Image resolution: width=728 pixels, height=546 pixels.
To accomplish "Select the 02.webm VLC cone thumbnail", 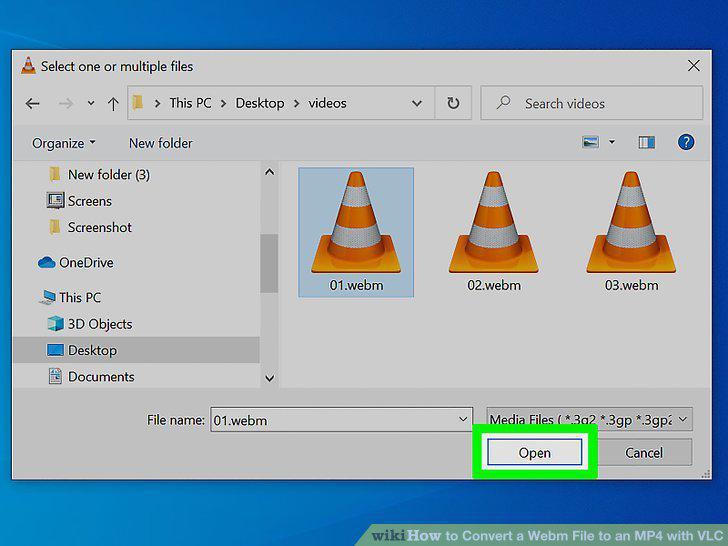I will tap(494, 222).
